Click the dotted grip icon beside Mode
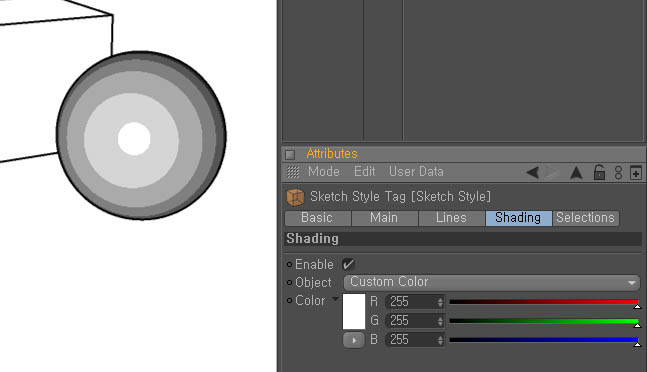 pos(293,172)
